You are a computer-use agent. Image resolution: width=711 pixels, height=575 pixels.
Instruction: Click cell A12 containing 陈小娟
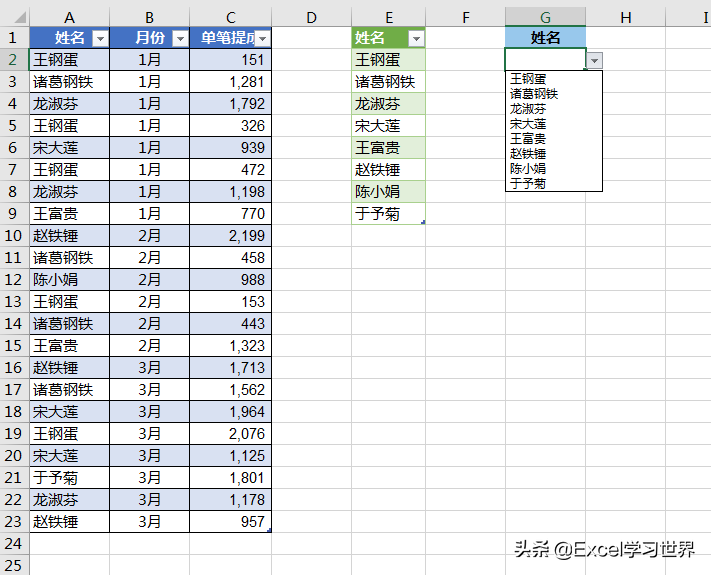coord(69,280)
